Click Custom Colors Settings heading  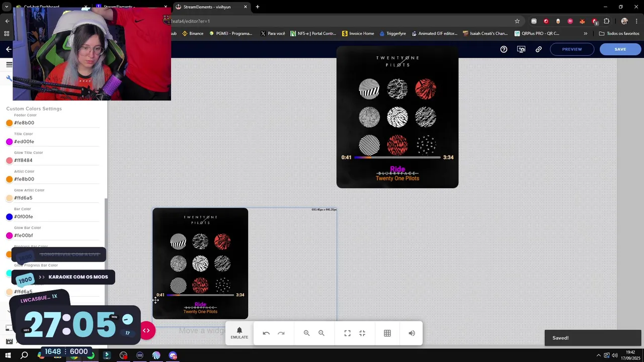[34, 109]
